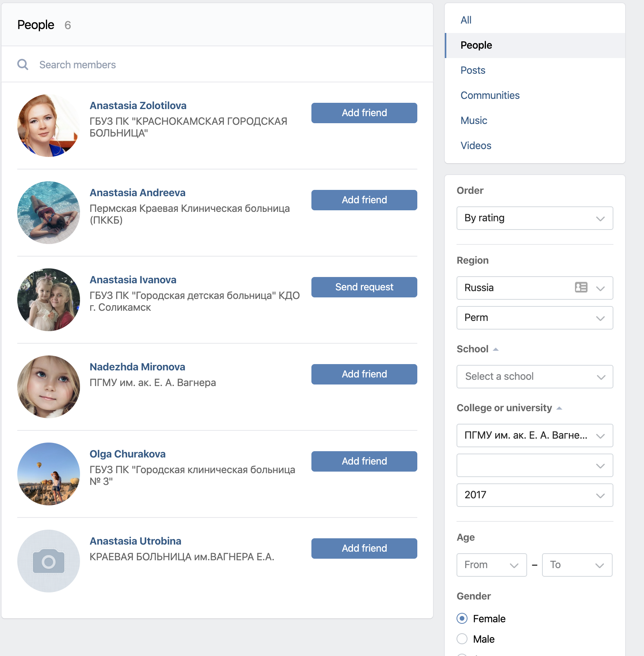The height and width of the screenshot is (656, 644).
Task: Click Anastasia Utrobina's camera placeholder avatar
Action: click(x=49, y=561)
